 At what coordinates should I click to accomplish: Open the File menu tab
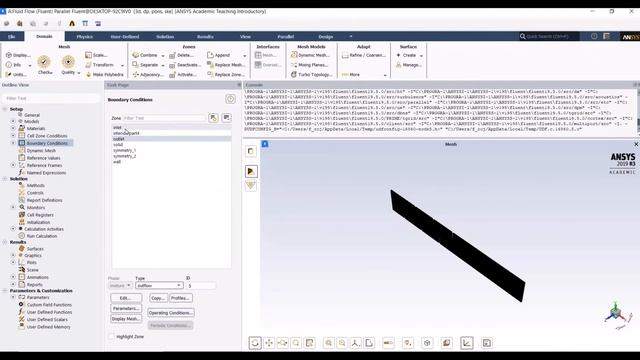pos(12,36)
